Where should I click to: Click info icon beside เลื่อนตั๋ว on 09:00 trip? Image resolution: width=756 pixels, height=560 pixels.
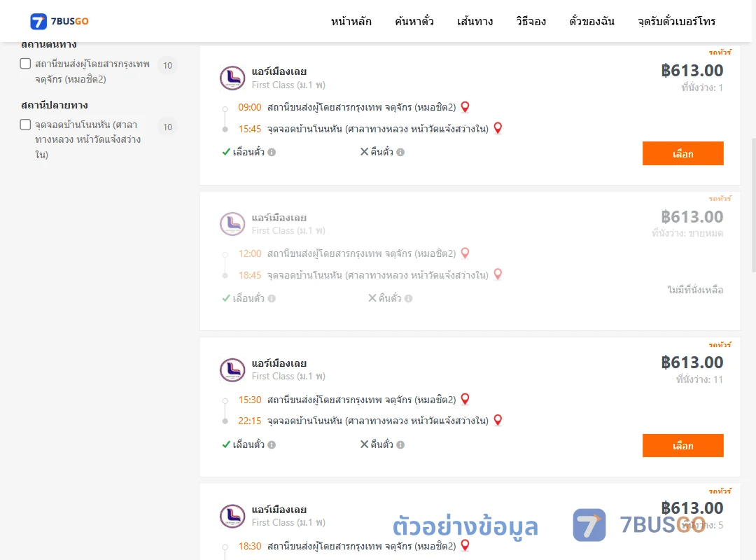[272, 153]
